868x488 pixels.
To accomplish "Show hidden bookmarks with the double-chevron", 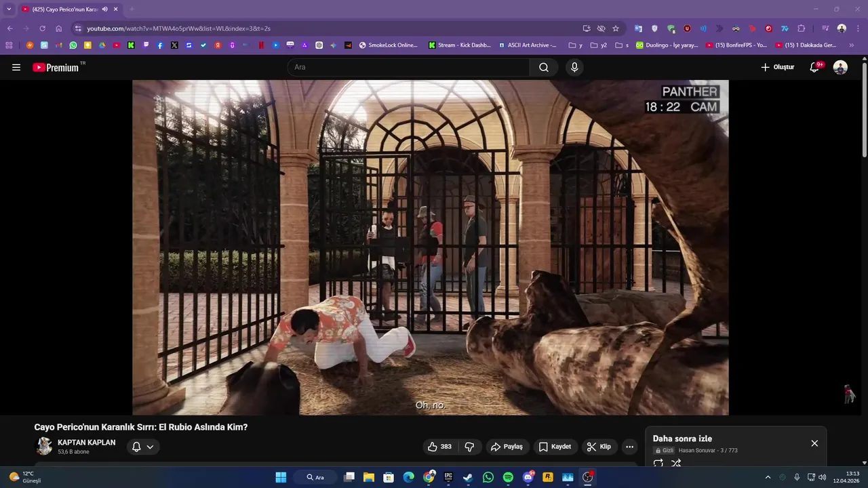I will click(852, 45).
